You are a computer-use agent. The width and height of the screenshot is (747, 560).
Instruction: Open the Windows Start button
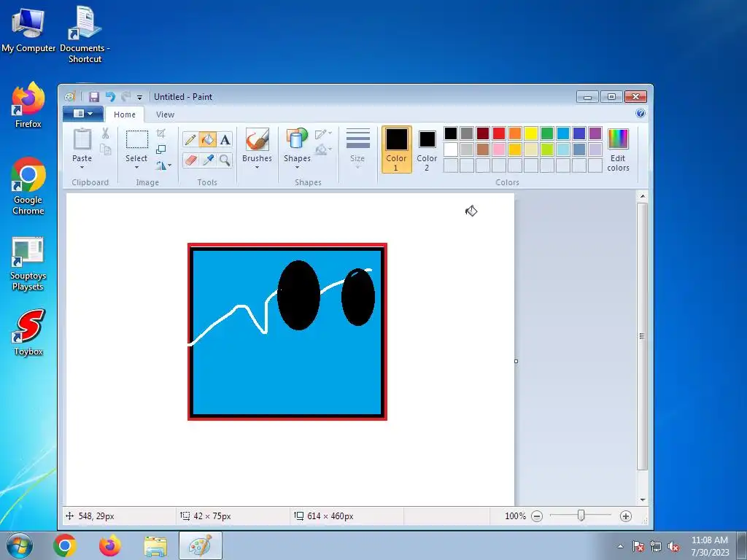click(x=20, y=545)
